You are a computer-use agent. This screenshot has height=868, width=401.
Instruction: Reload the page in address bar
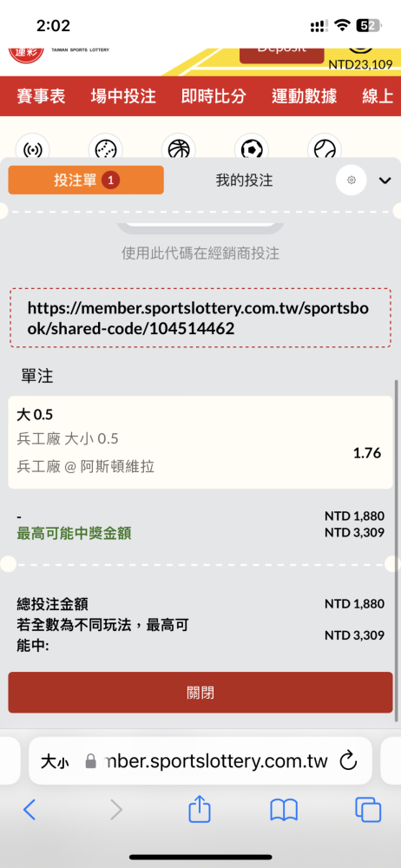[x=348, y=760]
